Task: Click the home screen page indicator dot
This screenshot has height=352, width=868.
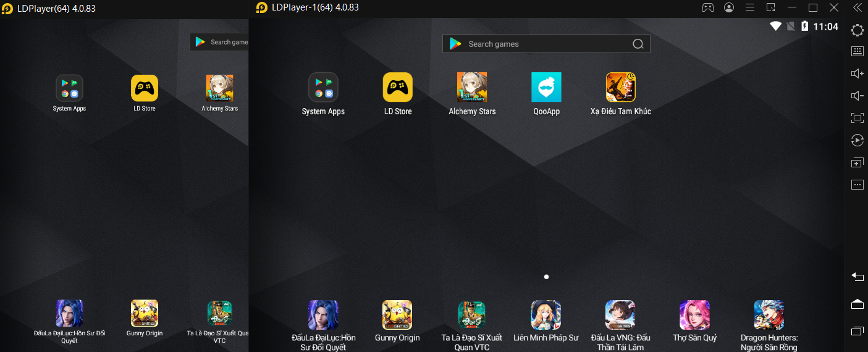Action: 546,277
